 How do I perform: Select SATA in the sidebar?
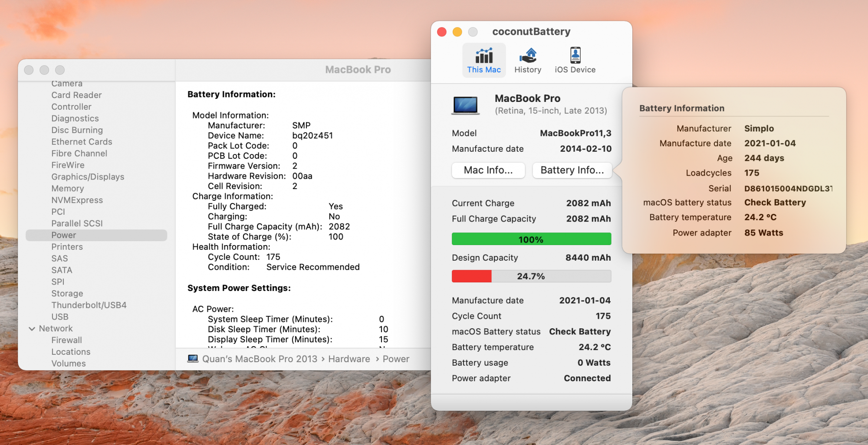pos(62,270)
